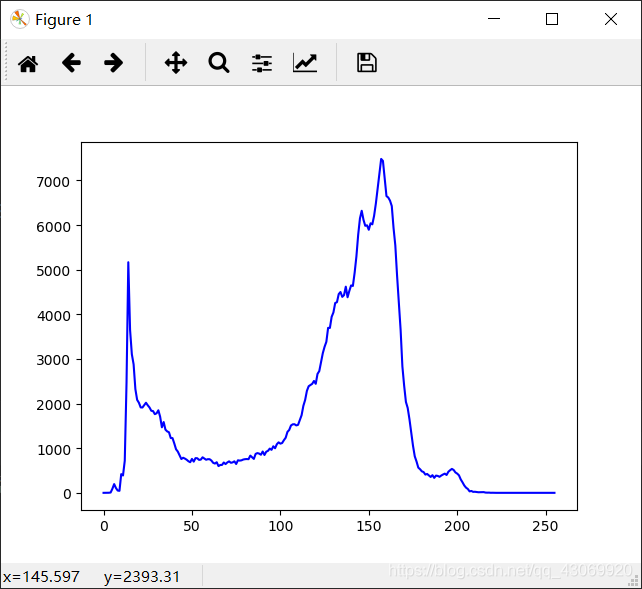The image size is (642, 589).
Task: Click the 7000 y-axis tick label
Action: pyautogui.click(x=53, y=181)
